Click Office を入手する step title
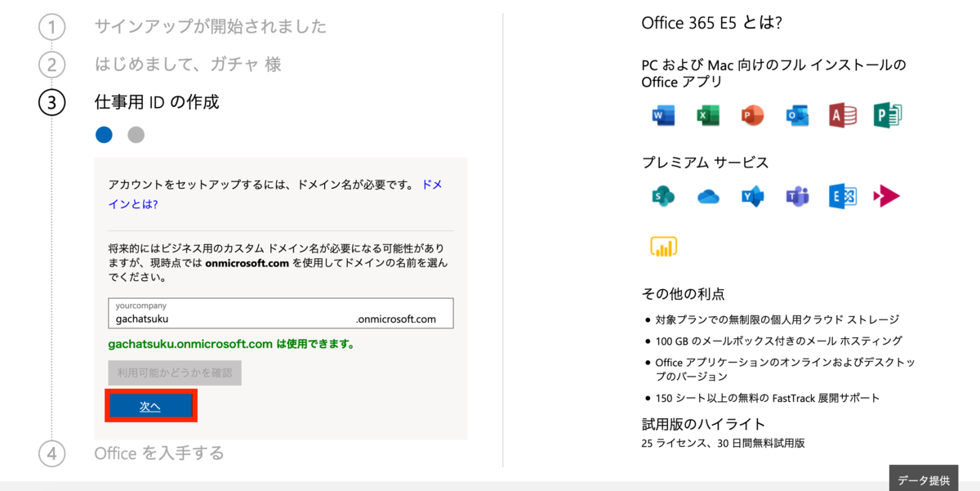 [x=159, y=453]
